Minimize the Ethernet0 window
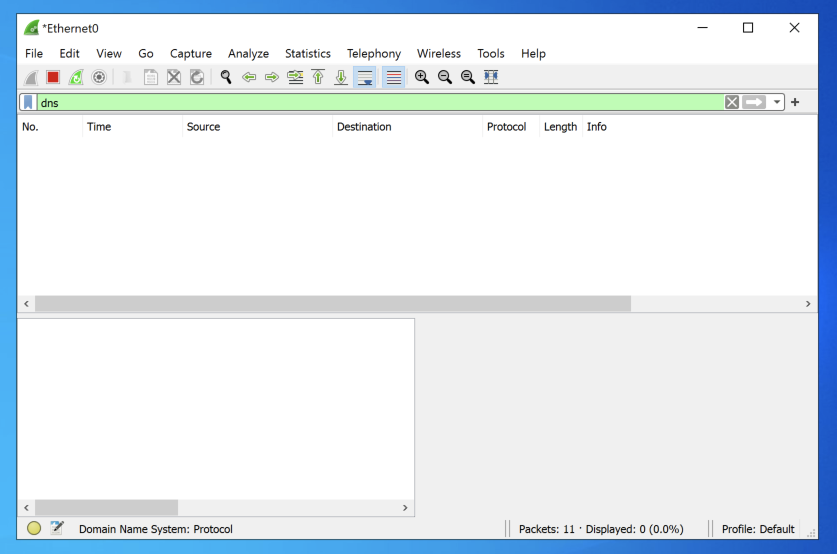The width and height of the screenshot is (837, 554). click(702, 28)
